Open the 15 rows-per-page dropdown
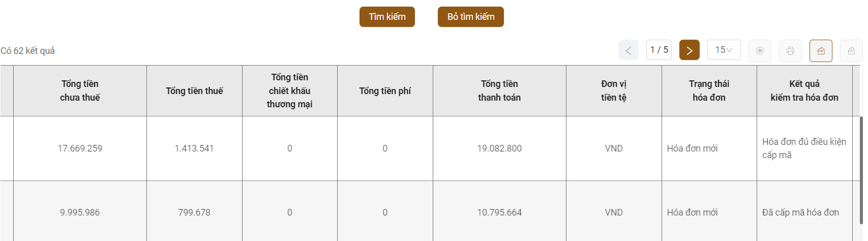 coord(724,50)
